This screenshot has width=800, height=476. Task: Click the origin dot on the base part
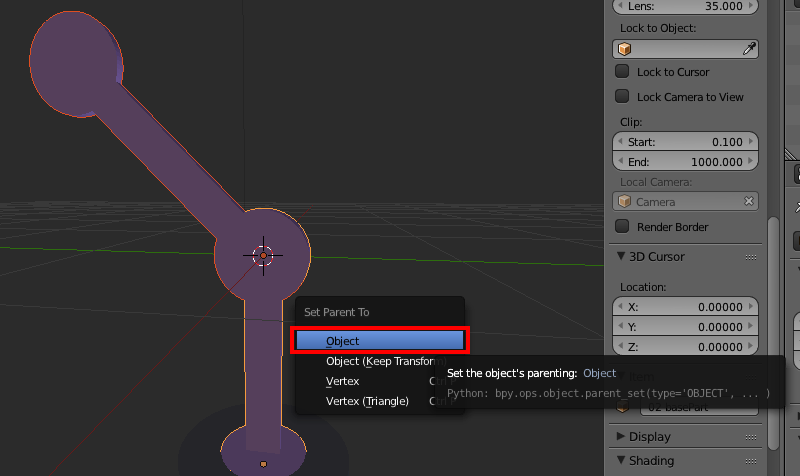[x=263, y=464]
